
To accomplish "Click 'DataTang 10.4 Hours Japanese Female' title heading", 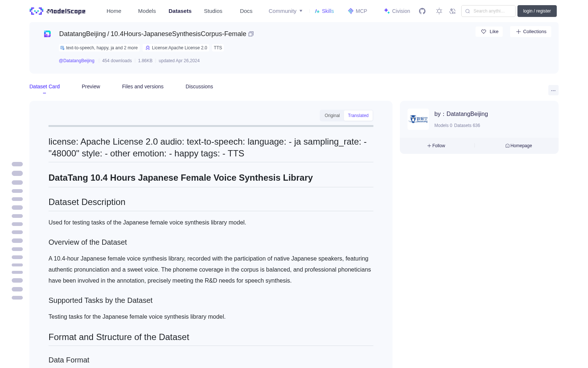I will click(180, 178).
